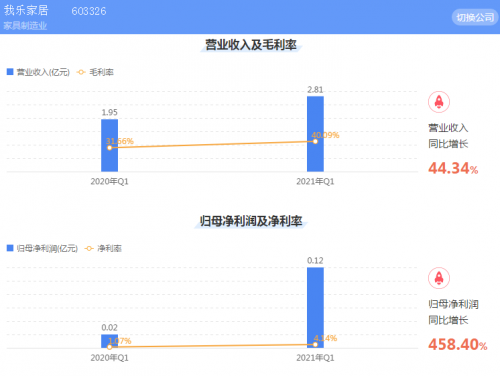The height and width of the screenshot is (376, 500).
Task: Click the 1.95 revenue bar for 2020年Q1
Action: click(x=109, y=145)
